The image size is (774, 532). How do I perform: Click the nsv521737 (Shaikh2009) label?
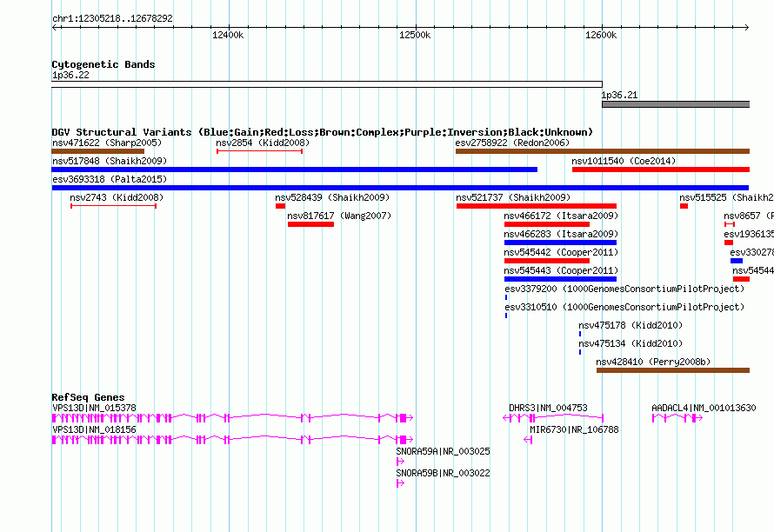[513, 197]
